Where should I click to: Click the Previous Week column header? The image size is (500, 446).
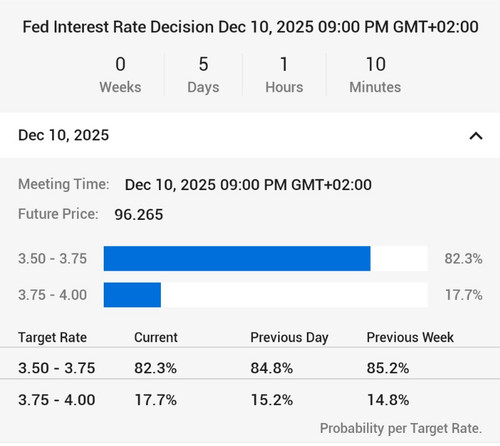[x=410, y=337]
